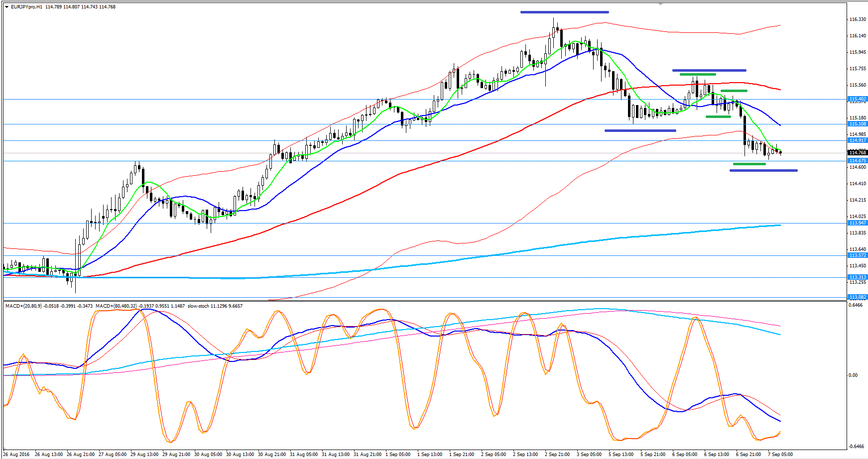Click the black current price 114.768 label
This screenshot has height=459, width=868.
858,153
